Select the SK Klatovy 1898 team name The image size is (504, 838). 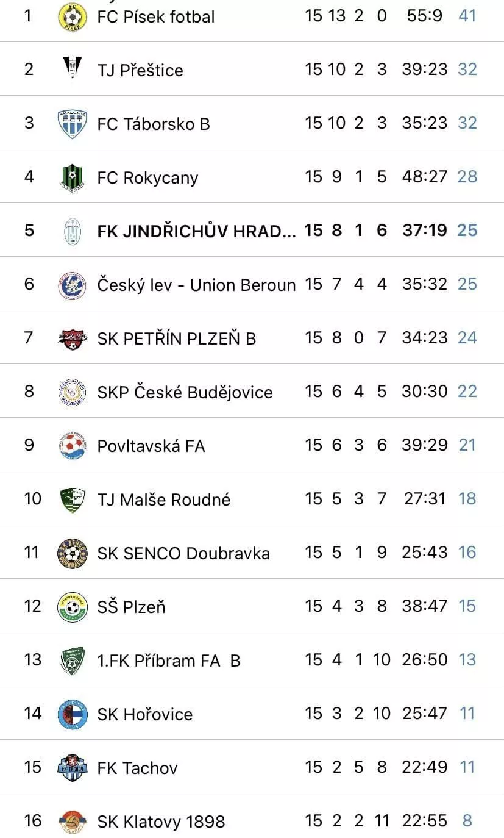(x=161, y=822)
